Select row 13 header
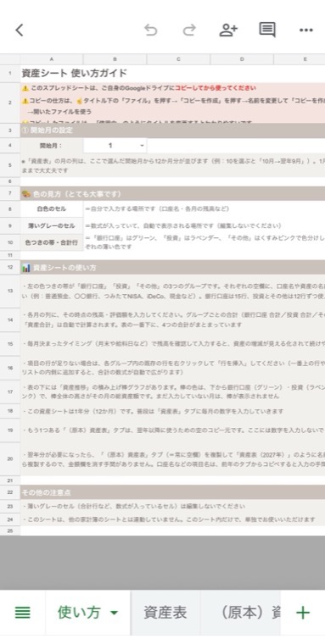325x644 pixels. 10,291
